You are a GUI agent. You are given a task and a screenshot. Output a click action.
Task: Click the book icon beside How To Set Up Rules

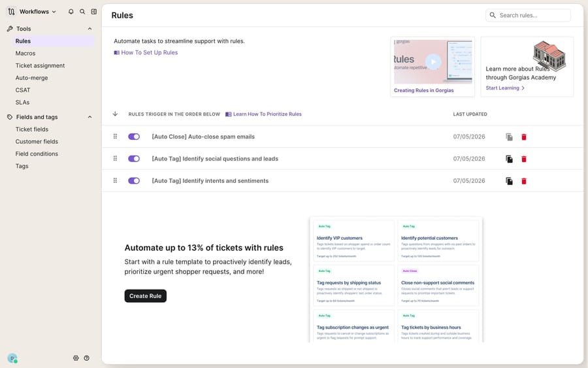point(117,53)
